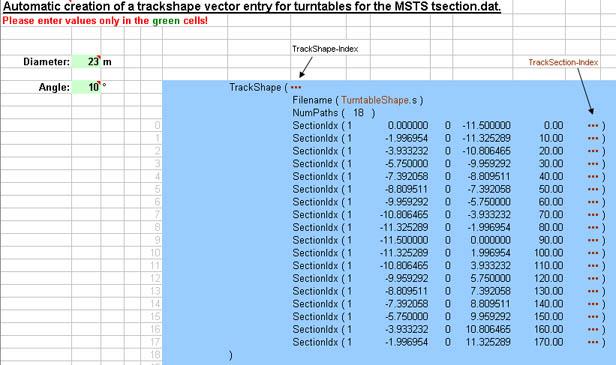Image resolution: width=616 pixels, height=365 pixels.
Task: Click the TrackSection-Index label
Action: click(x=563, y=62)
